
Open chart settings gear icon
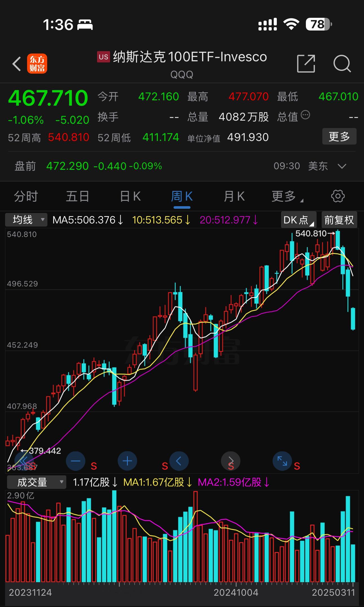[338, 196]
